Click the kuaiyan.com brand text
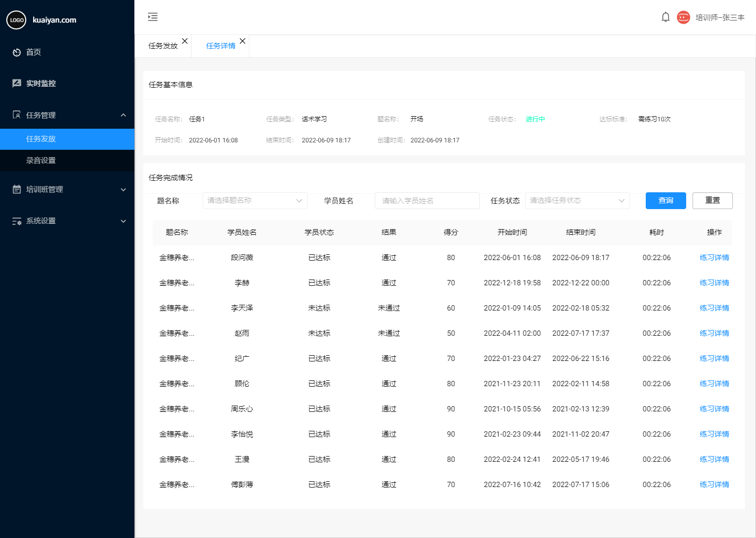Viewport: 756px width, 538px height. [55, 20]
